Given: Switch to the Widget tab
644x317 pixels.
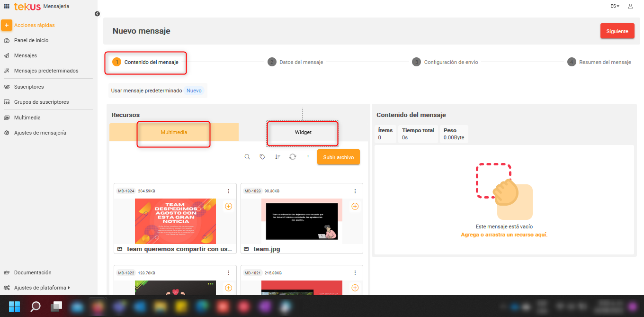Looking at the screenshot, I should click(303, 132).
